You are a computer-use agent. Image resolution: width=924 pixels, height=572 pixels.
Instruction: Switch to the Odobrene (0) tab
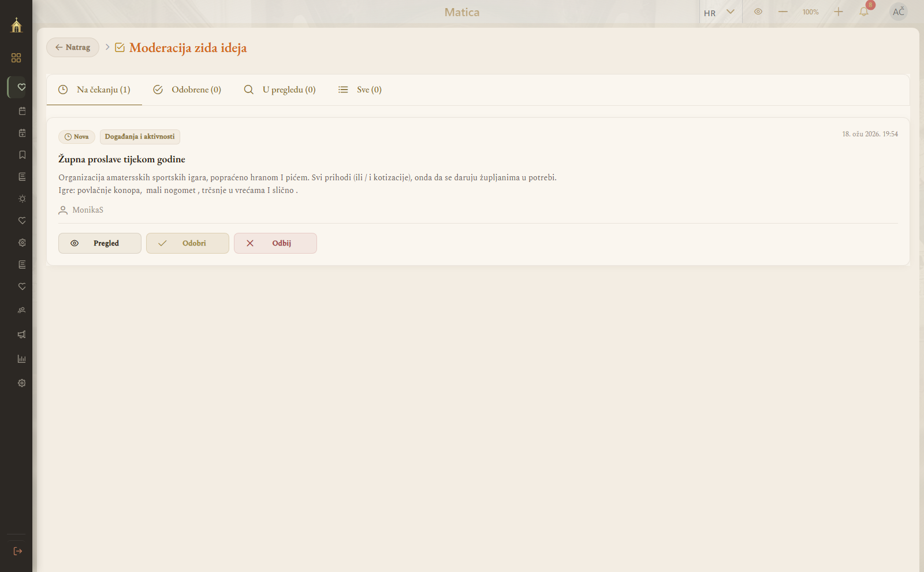[x=187, y=90]
